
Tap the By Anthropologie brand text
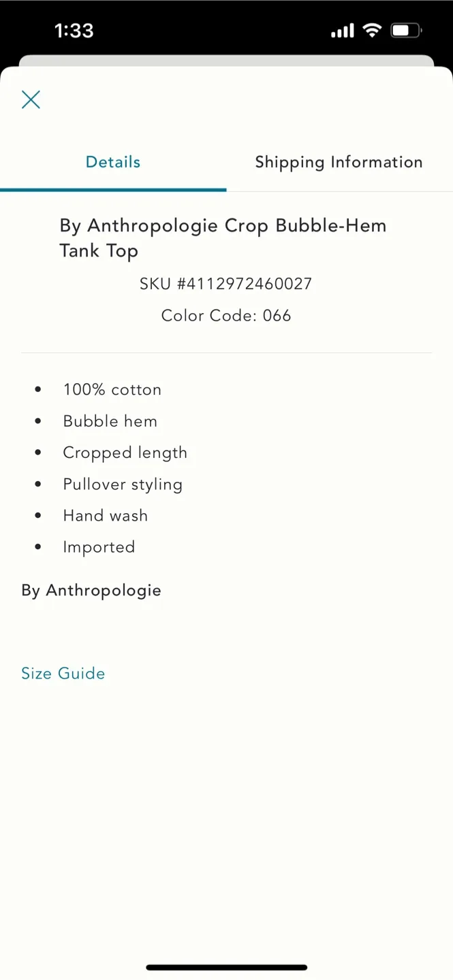pos(91,590)
